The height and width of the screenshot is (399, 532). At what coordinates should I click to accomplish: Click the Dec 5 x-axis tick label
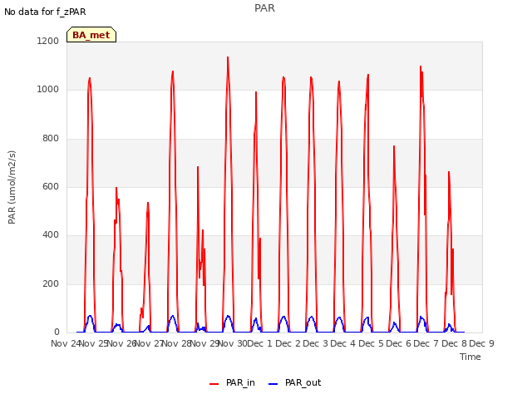point(371,343)
